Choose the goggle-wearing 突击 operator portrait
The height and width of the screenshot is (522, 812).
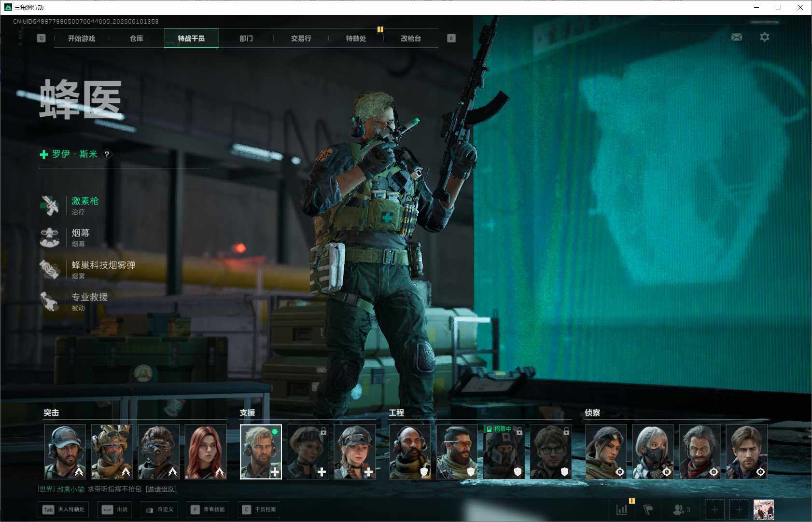click(x=158, y=452)
